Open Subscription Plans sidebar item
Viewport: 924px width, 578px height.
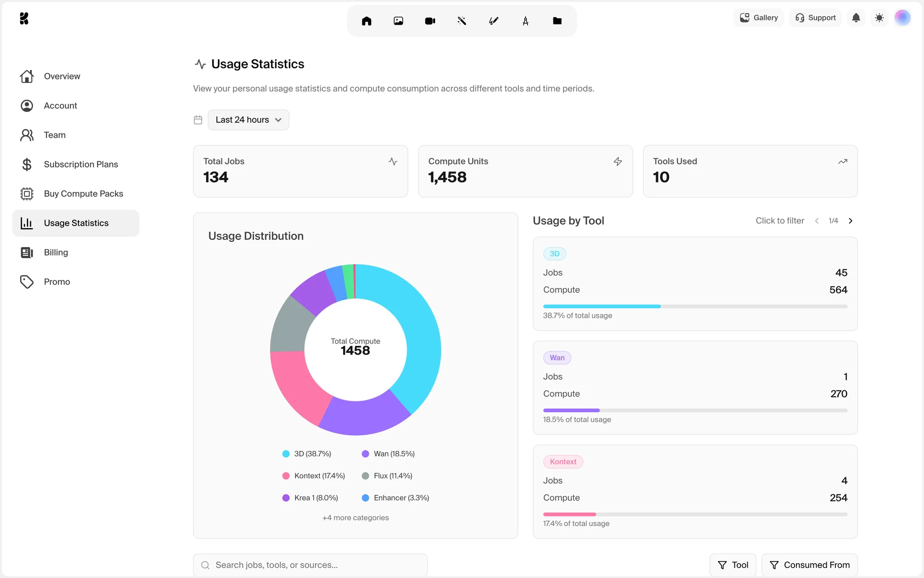point(80,164)
